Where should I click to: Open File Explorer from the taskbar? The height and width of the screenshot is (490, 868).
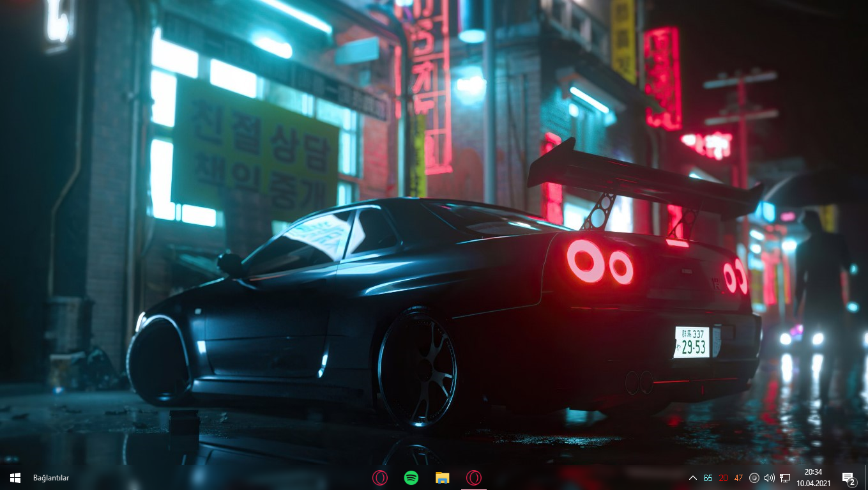[442, 477]
